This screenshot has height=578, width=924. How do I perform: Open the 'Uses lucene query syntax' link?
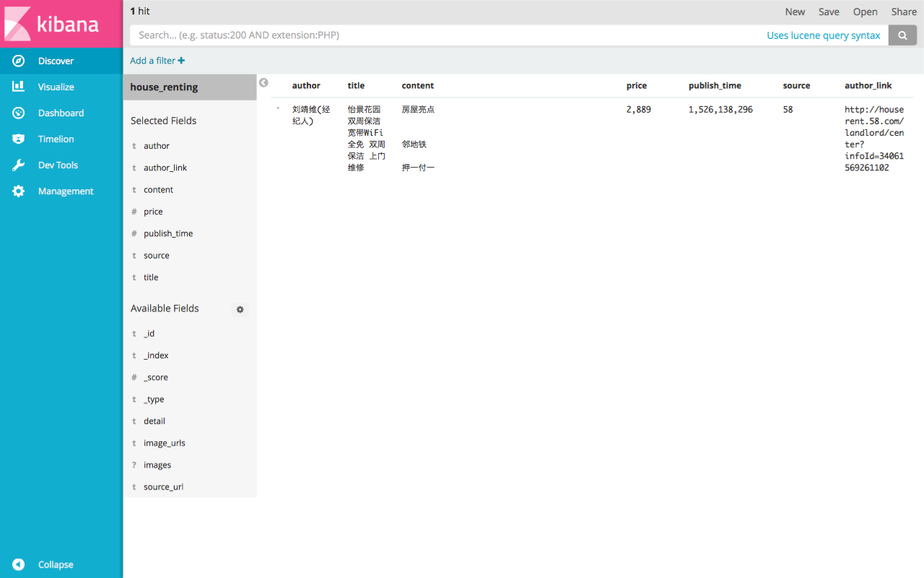(x=824, y=35)
